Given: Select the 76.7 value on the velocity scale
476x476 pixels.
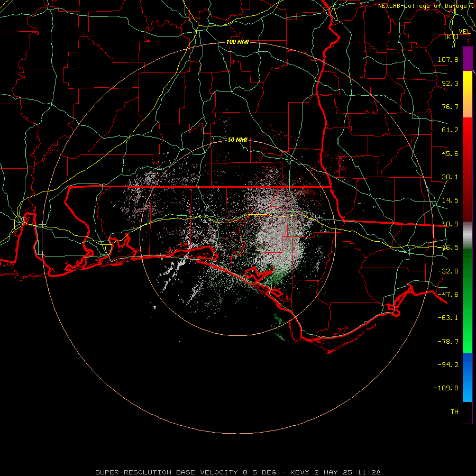Looking at the screenshot, I should pyautogui.click(x=450, y=106).
